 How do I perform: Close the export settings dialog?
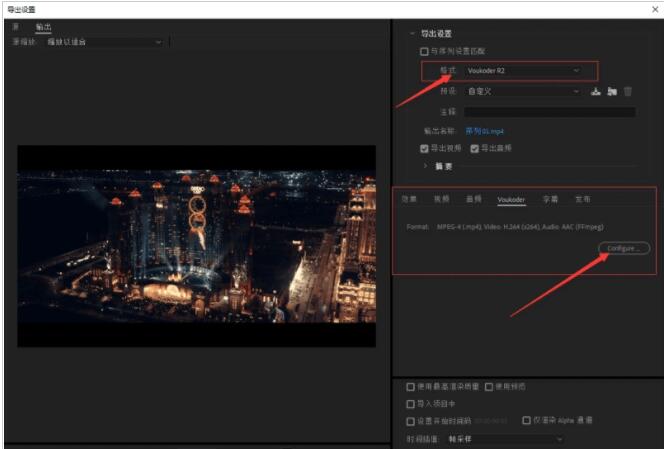[655, 9]
